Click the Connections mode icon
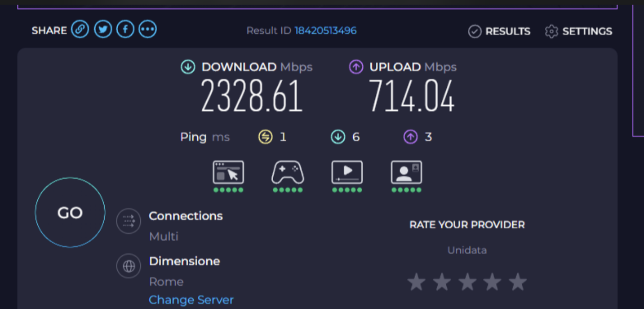 (128, 221)
